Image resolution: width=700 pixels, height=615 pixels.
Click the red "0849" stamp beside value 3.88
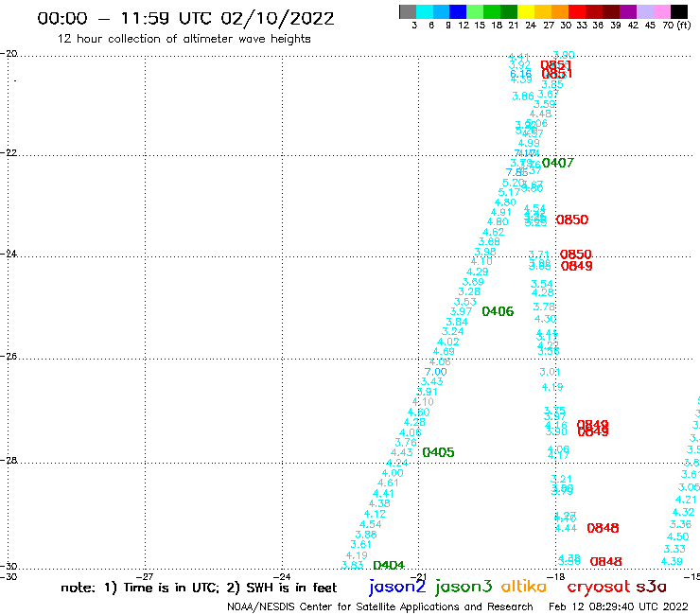click(x=576, y=266)
